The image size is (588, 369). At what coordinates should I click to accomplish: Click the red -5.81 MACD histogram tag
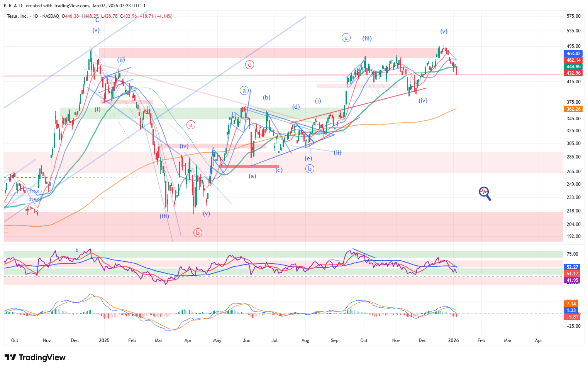point(572,317)
